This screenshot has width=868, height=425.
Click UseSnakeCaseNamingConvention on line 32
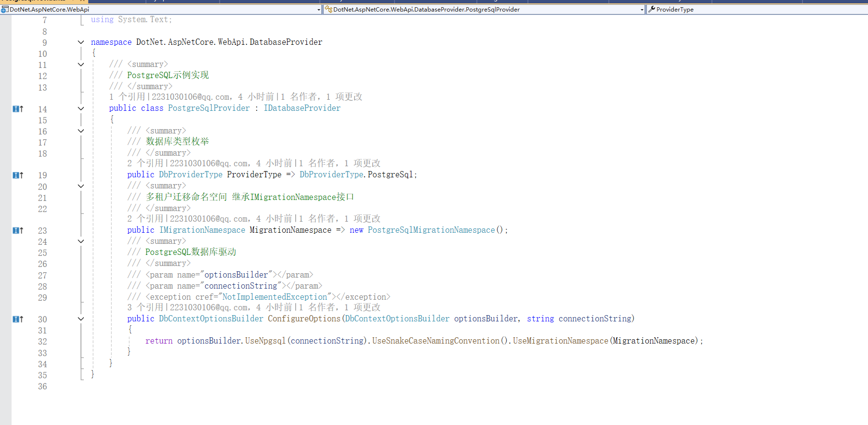[436, 341]
